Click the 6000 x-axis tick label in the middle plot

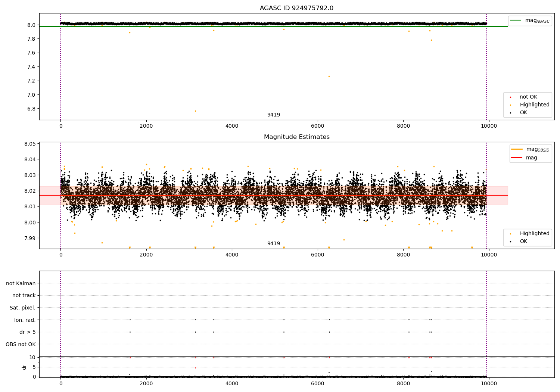coord(318,255)
